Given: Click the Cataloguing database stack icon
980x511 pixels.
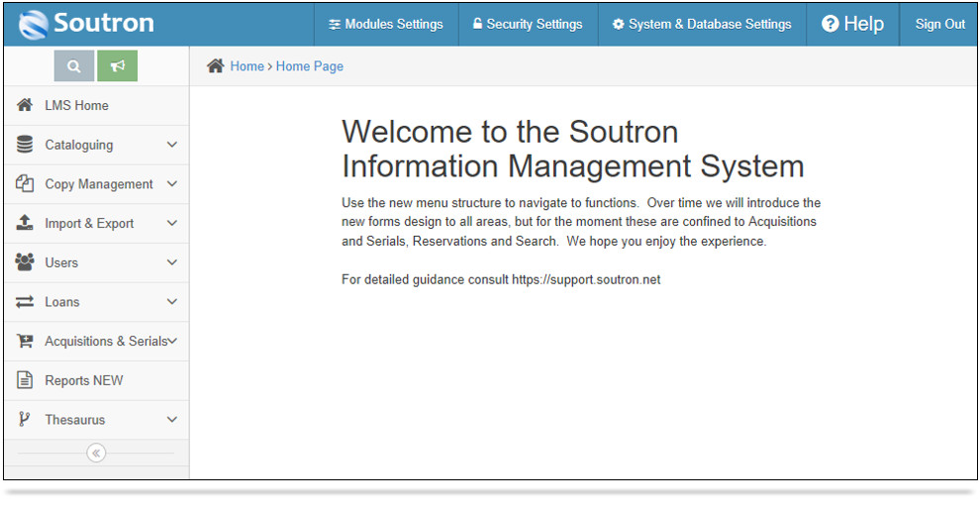Looking at the screenshot, I should (25, 145).
